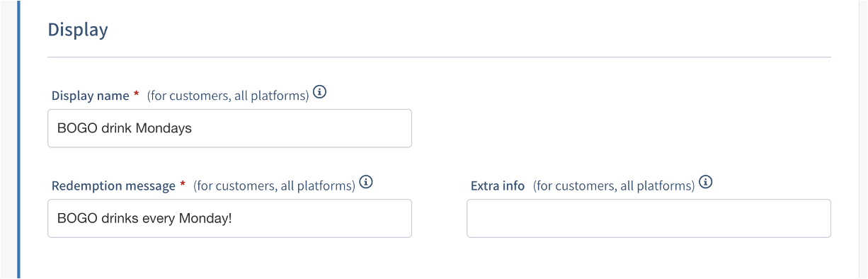Select the empty Extra info input box
Viewport: 868px width, 279px height.
click(649, 218)
